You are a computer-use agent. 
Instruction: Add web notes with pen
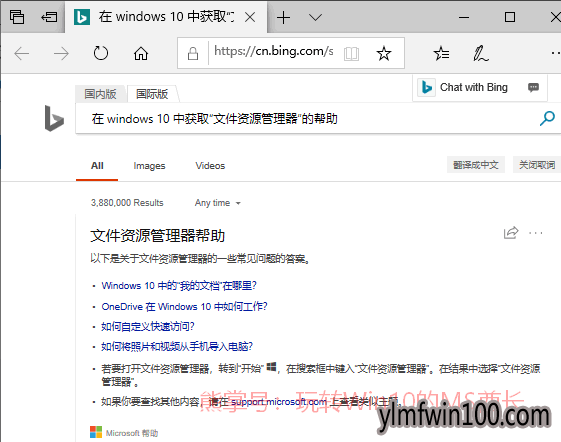click(481, 54)
